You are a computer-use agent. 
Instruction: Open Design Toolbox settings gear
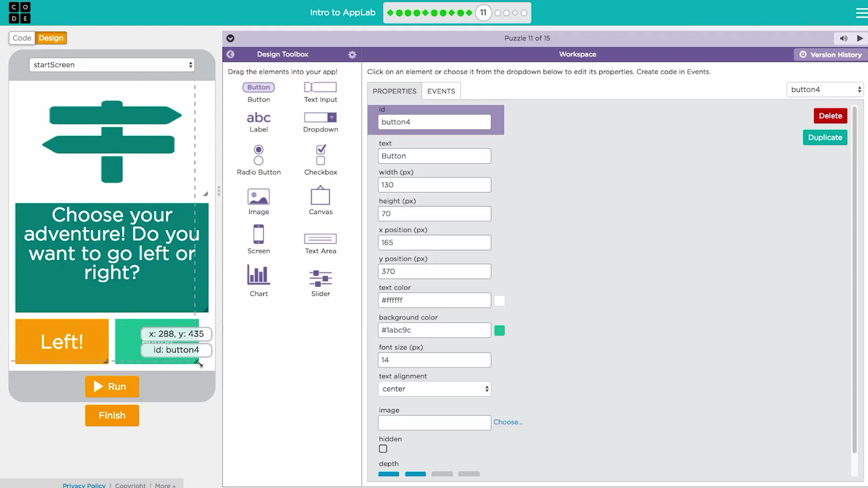tap(352, 55)
